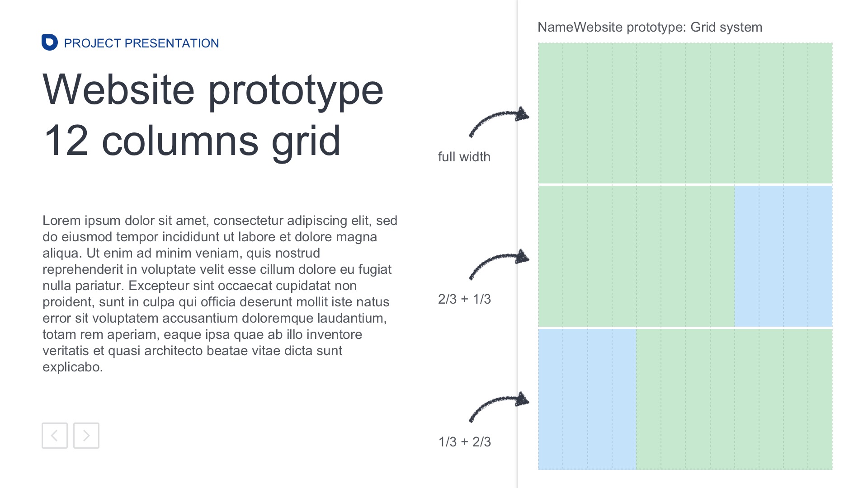Image resolution: width=868 pixels, height=488 pixels.
Task: Click the 'Website prototype' title line
Action: click(213, 89)
